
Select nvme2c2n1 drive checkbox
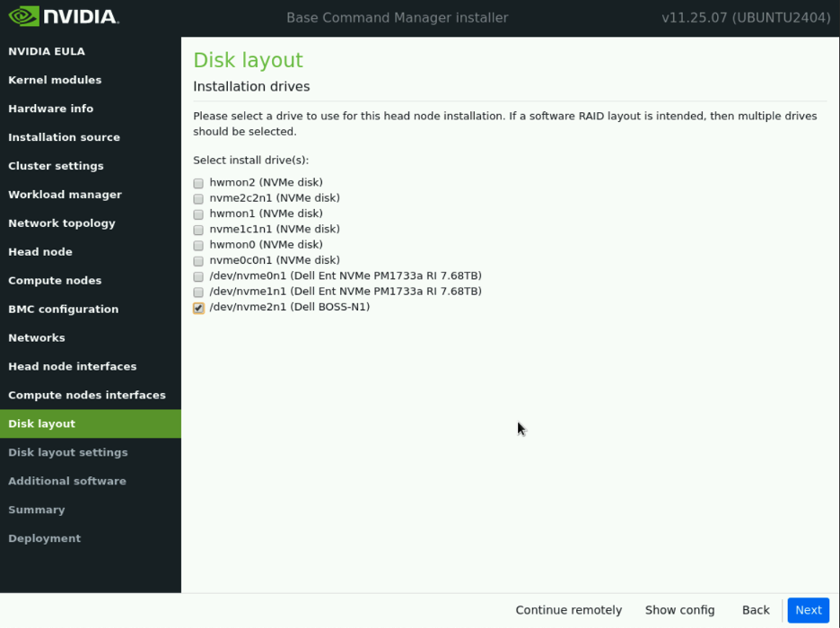pos(198,198)
